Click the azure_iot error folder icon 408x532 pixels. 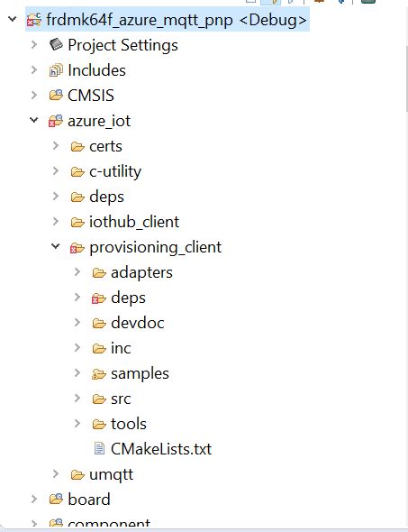pyautogui.click(x=56, y=121)
